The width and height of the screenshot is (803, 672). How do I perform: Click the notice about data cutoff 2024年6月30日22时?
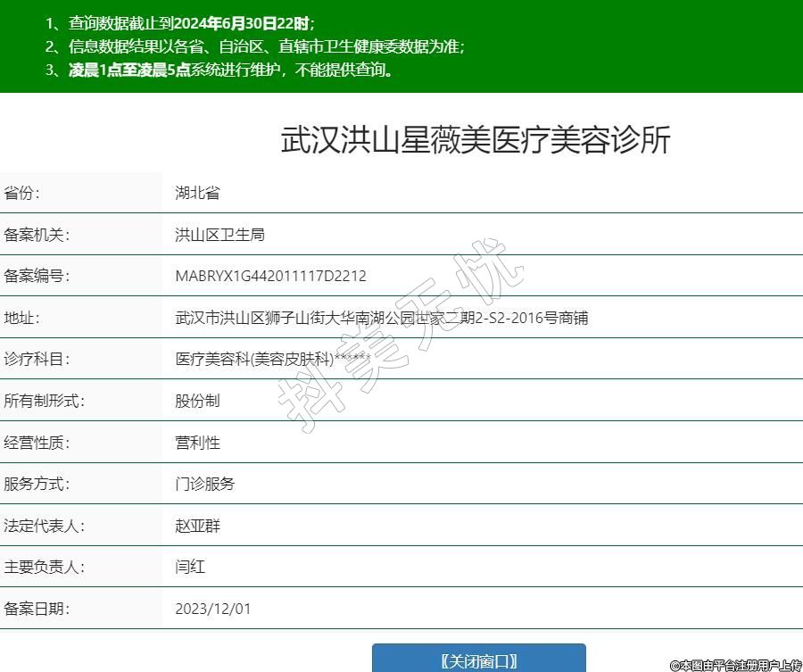pyautogui.click(x=180, y=24)
